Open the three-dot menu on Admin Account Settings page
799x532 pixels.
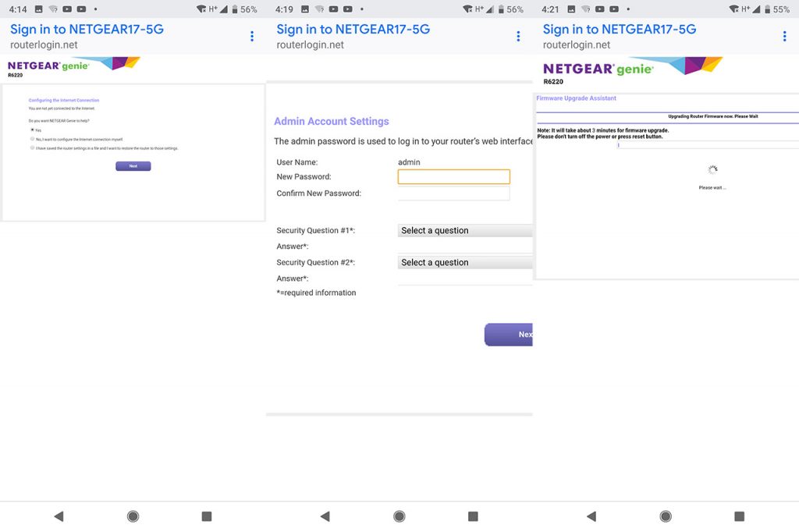518,36
